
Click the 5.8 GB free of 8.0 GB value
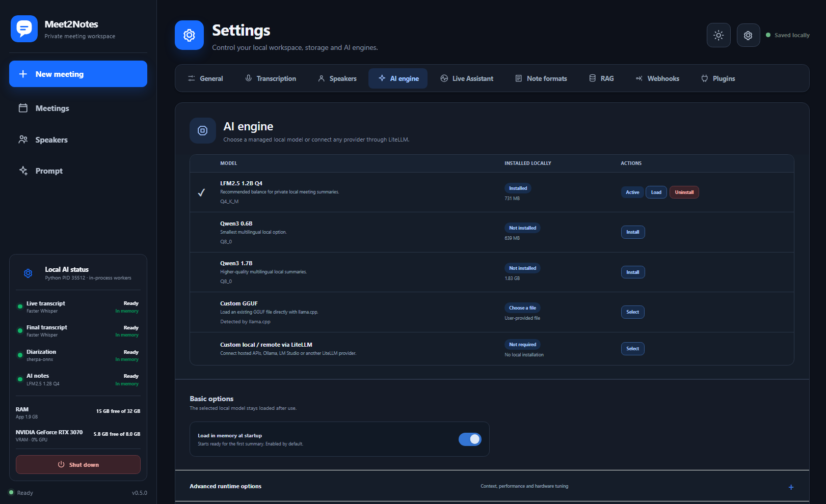[x=117, y=434]
